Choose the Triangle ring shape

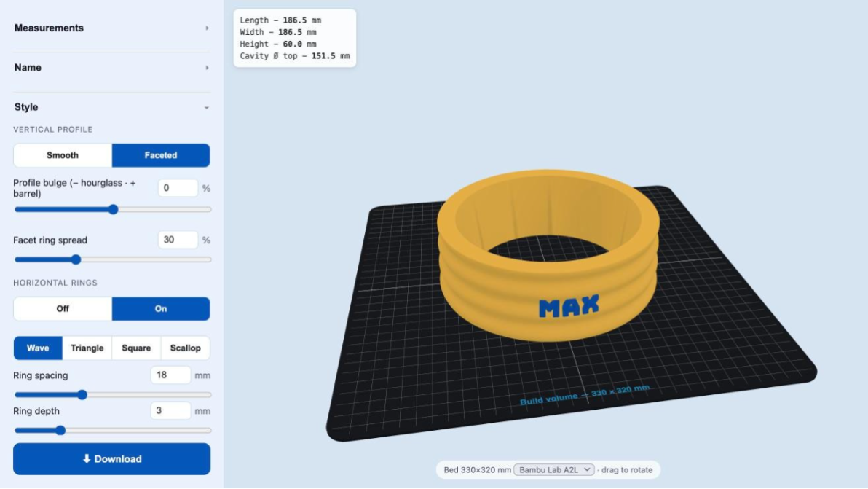(x=87, y=348)
